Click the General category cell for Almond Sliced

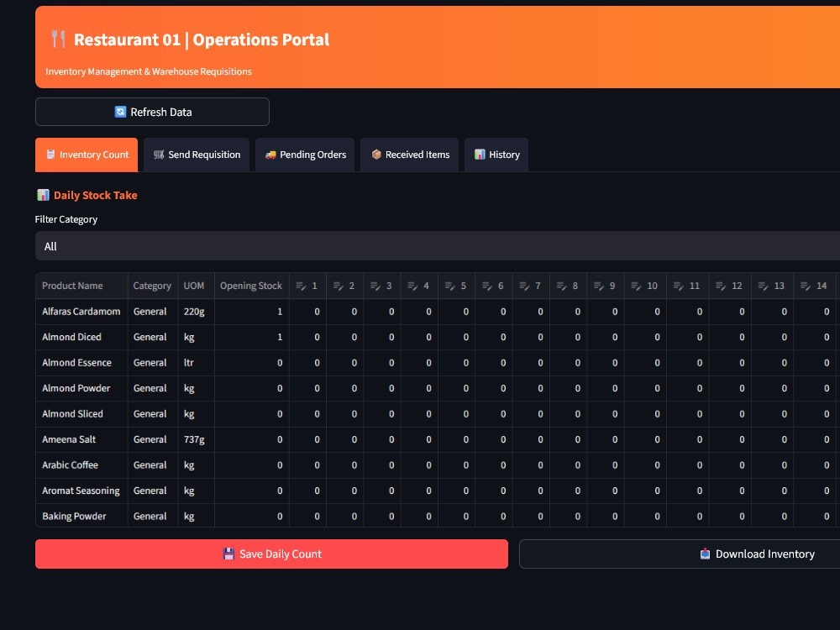pyautogui.click(x=153, y=414)
